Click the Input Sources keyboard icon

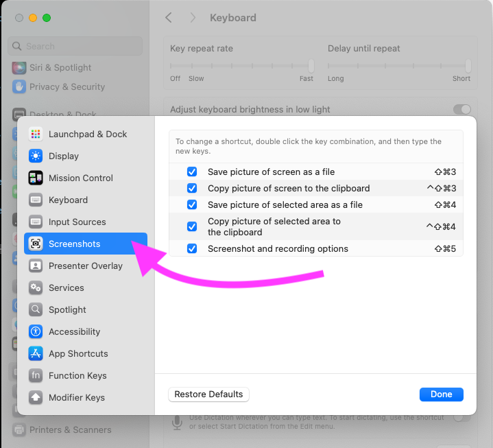tap(36, 222)
